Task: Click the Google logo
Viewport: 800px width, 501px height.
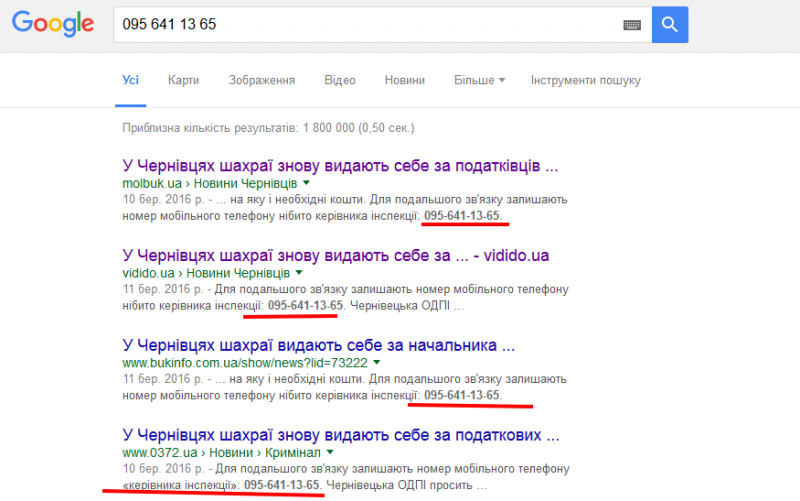Action: tap(53, 24)
